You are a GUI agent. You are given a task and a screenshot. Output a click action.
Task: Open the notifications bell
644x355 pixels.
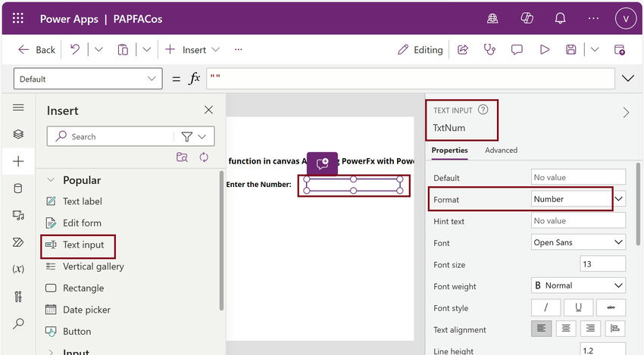560,18
